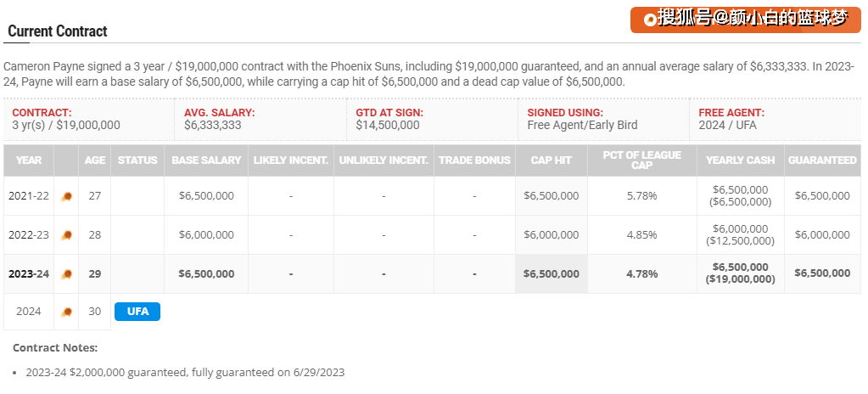Click the Guaranteed column header
868x394 pixels.
[821, 160]
